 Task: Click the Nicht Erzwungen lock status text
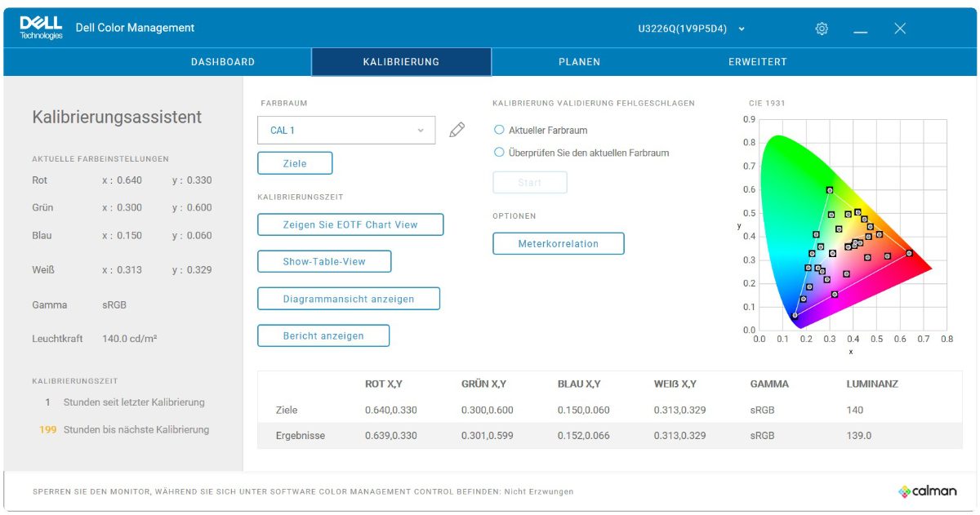coord(539,491)
